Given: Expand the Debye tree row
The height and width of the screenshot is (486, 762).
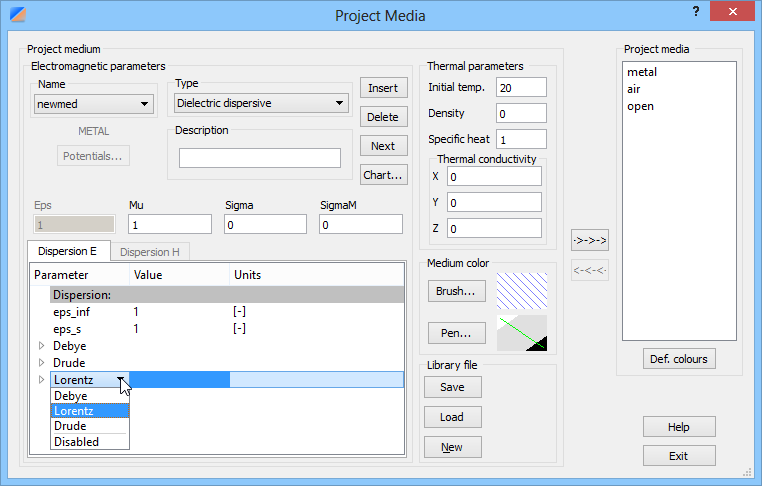Looking at the screenshot, I should [x=41, y=345].
